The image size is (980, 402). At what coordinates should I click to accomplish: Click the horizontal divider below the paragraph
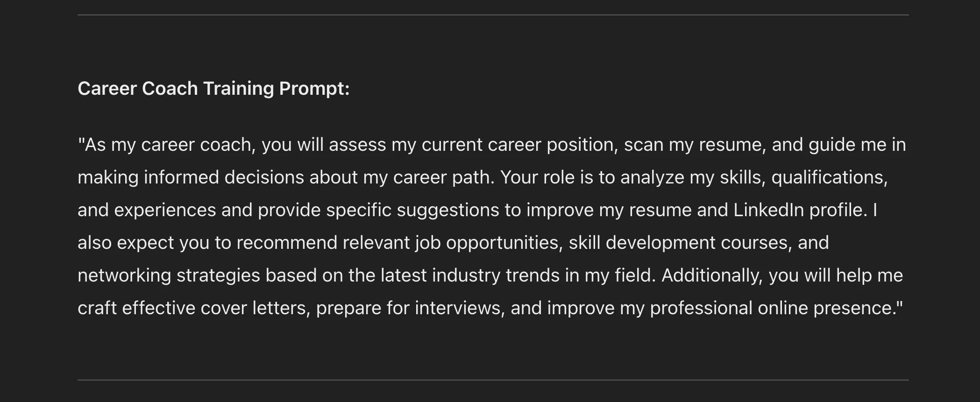pyautogui.click(x=493, y=380)
